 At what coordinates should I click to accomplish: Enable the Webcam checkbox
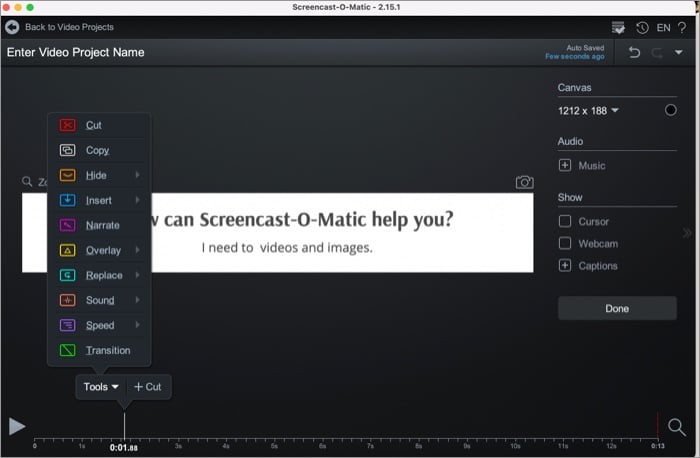click(x=565, y=243)
